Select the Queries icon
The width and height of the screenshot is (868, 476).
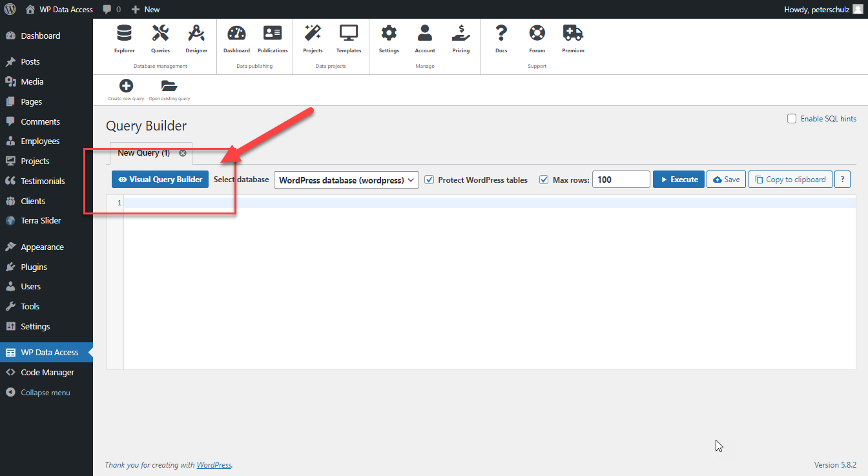tap(160, 40)
